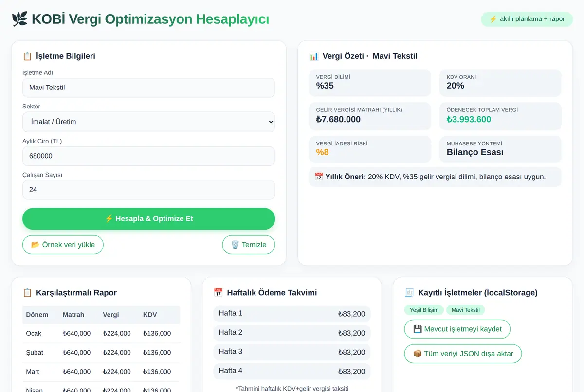584x392 pixels.
Task: Focus the İşletme Adı input field
Action: pos(148,88)
